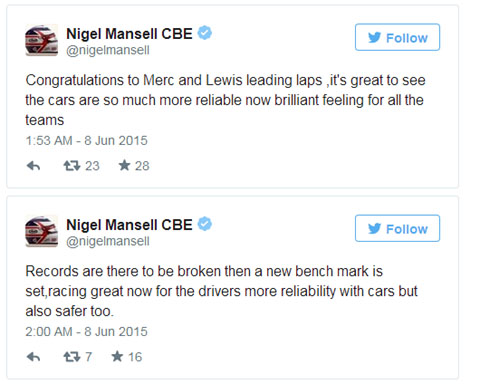Open Nigel Mansell CBE name in first tweet
Screen dimensions: 480x384
[129, 34]
